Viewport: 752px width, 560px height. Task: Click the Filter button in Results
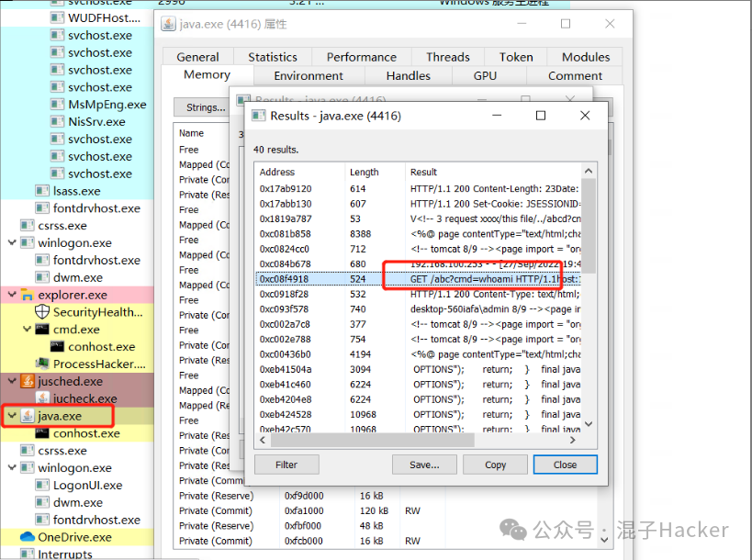point(286,465)
